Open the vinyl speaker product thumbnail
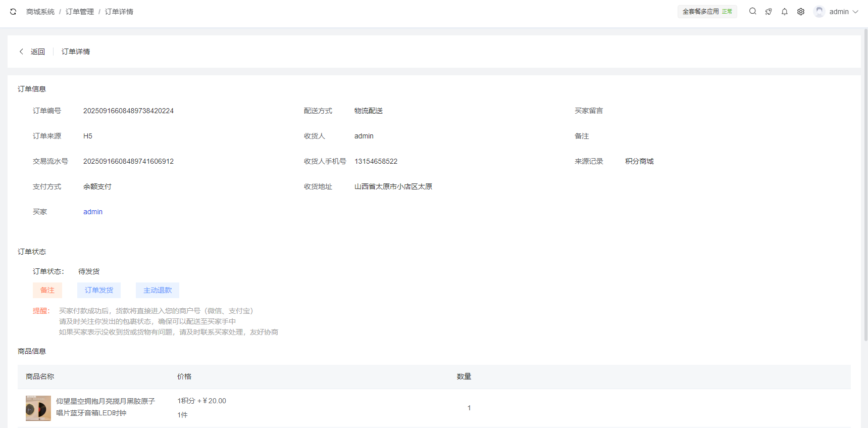 coord(38,408)
